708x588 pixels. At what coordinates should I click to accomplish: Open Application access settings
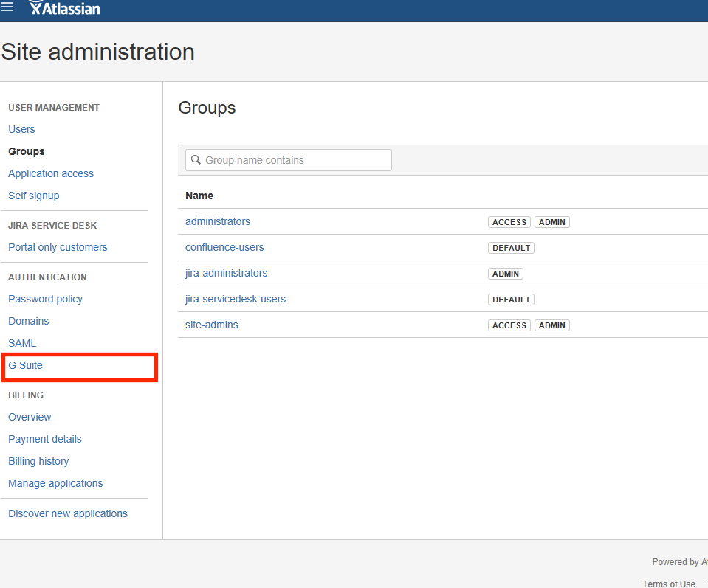click(x=50, y=173)
